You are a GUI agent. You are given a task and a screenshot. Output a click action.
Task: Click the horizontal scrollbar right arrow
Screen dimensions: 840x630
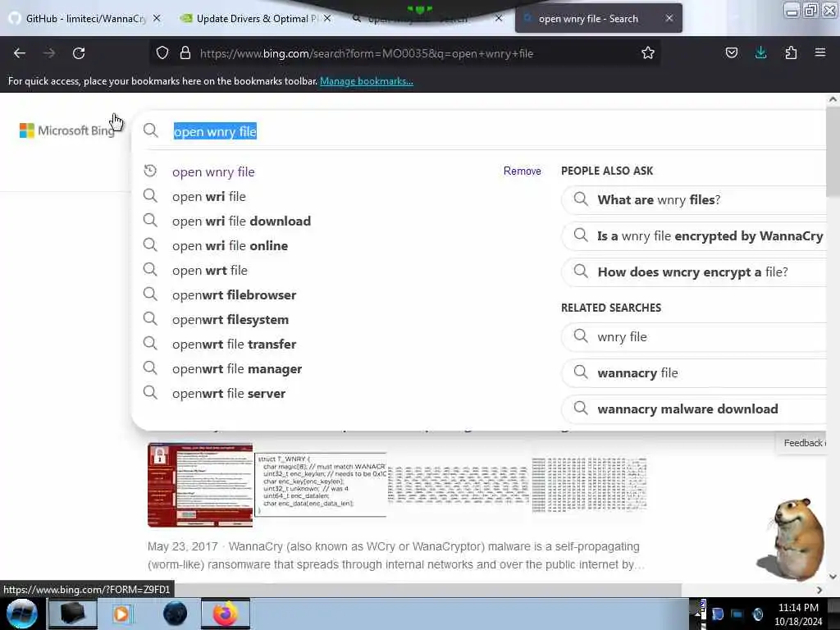coord(819,590)
